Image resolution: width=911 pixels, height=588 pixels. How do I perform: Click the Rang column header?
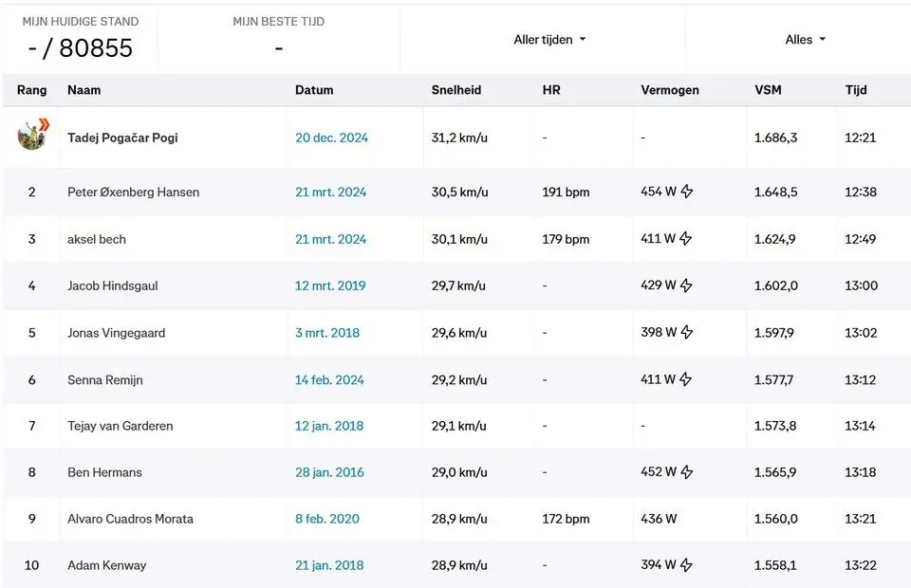[x=32, y=90]
